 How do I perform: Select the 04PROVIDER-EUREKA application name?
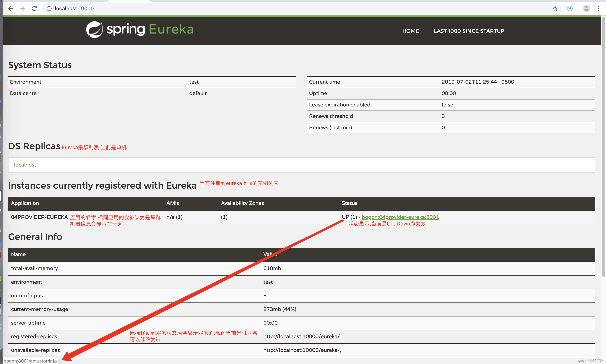tap(39, 217)
